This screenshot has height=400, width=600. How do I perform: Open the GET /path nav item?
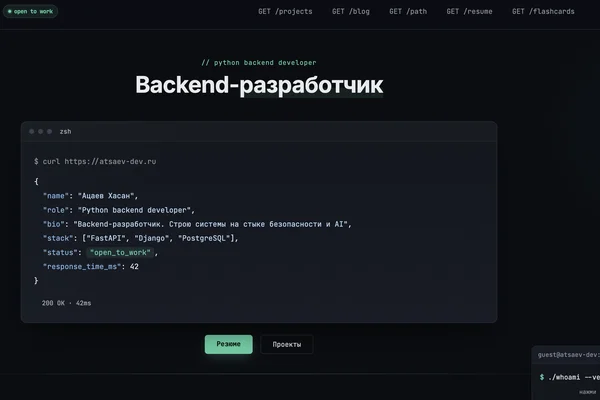pos(408,11)
